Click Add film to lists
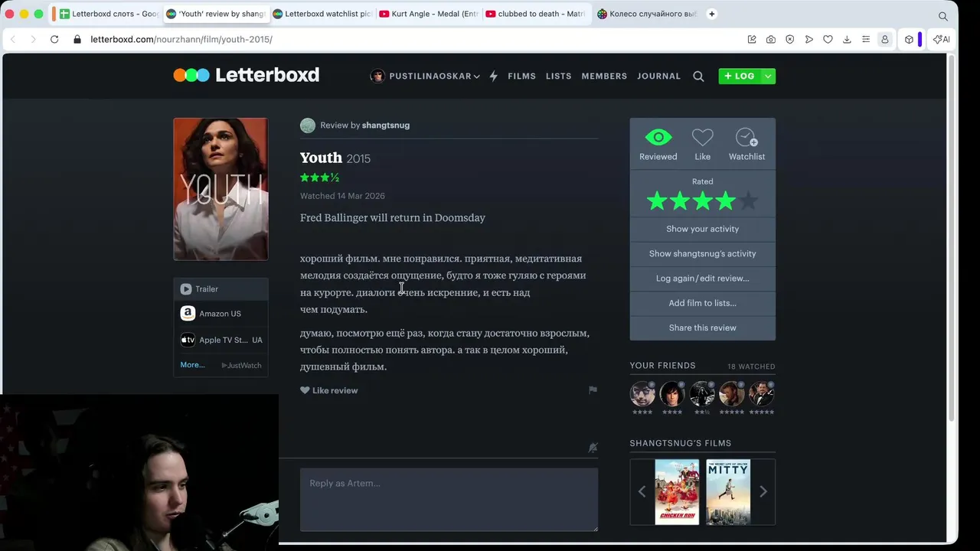 (702, 303)
